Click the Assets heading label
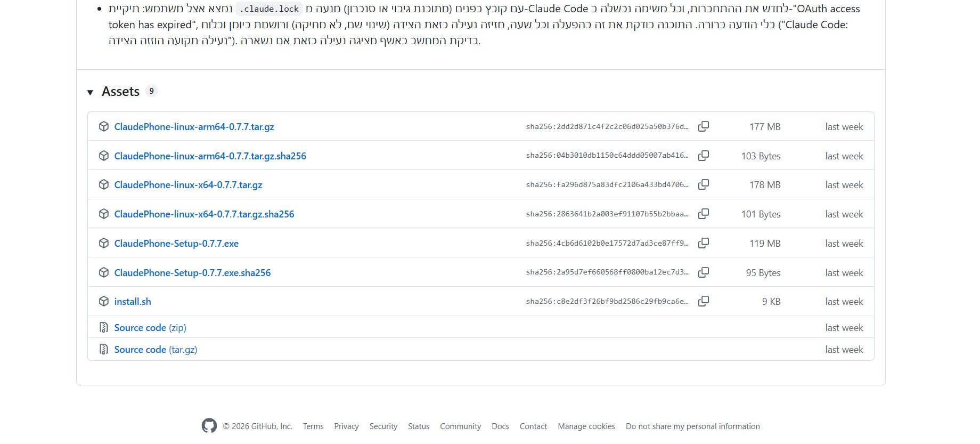Screen dimensions: 980x444 coord(121,92)
